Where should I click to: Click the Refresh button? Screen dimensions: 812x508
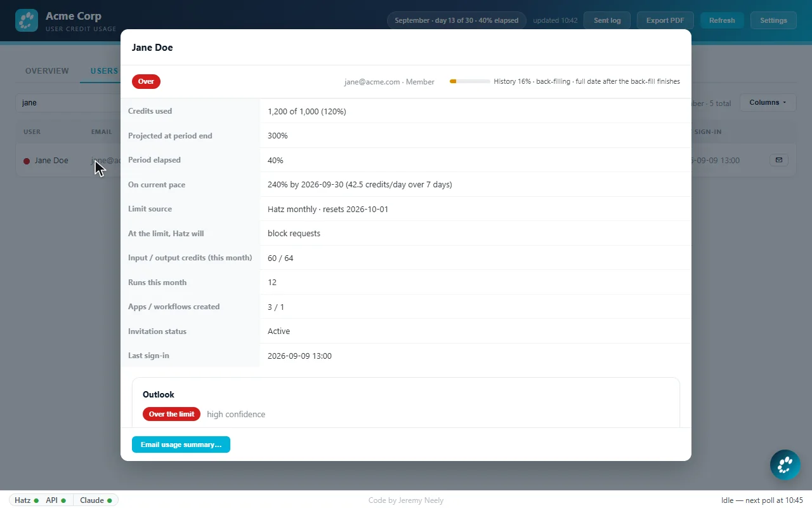point(722,20)
